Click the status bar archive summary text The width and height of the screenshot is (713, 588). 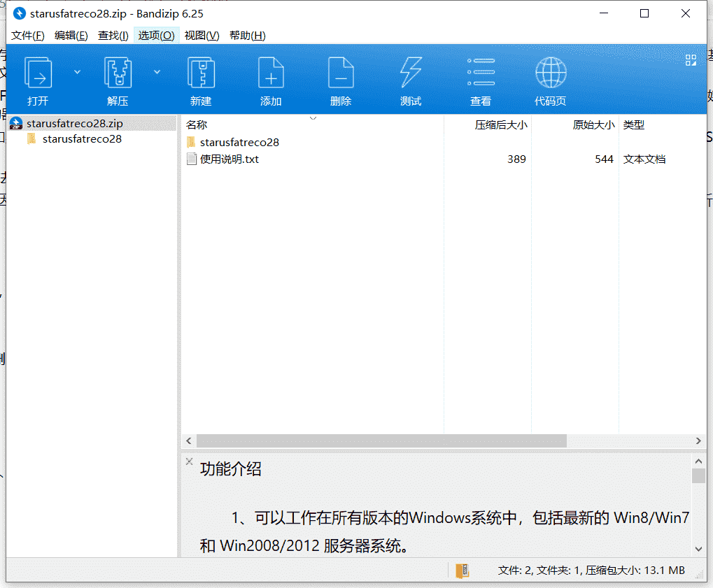pyautogui.click(x=591, y=571)
